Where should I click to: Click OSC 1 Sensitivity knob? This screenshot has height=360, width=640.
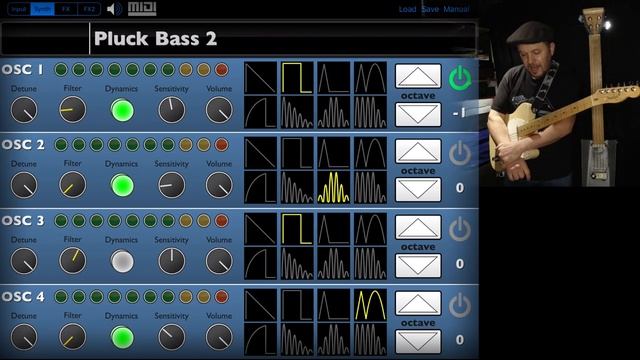pyautogui.click(x=171, y=110)
